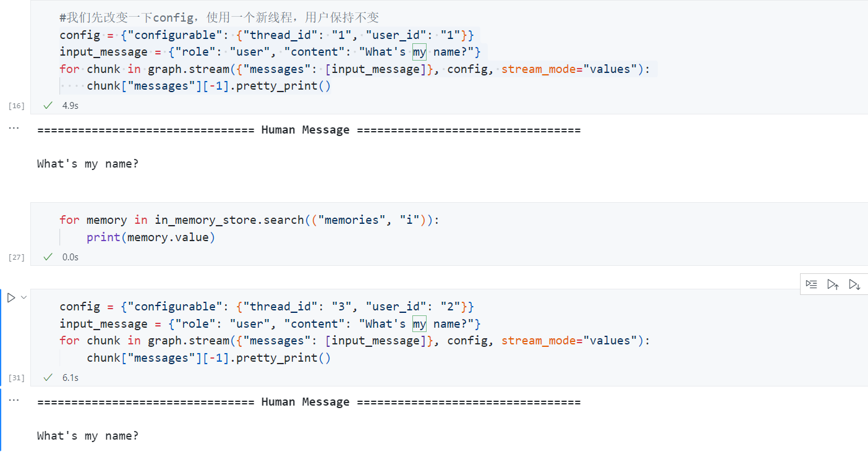
Task: Click success checkmark beside 6.1s
Action: [48, 377]
